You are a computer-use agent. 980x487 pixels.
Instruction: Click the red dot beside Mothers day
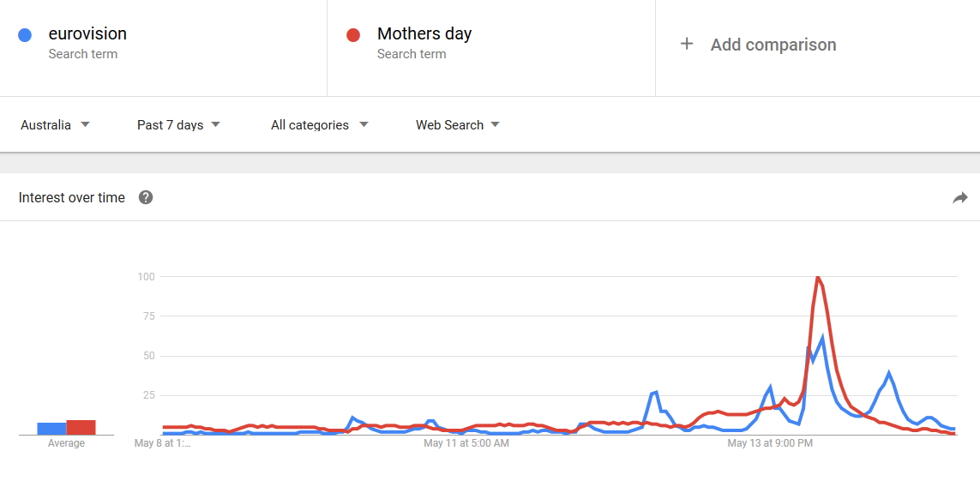pyautogui.click(x=352, y=35)
